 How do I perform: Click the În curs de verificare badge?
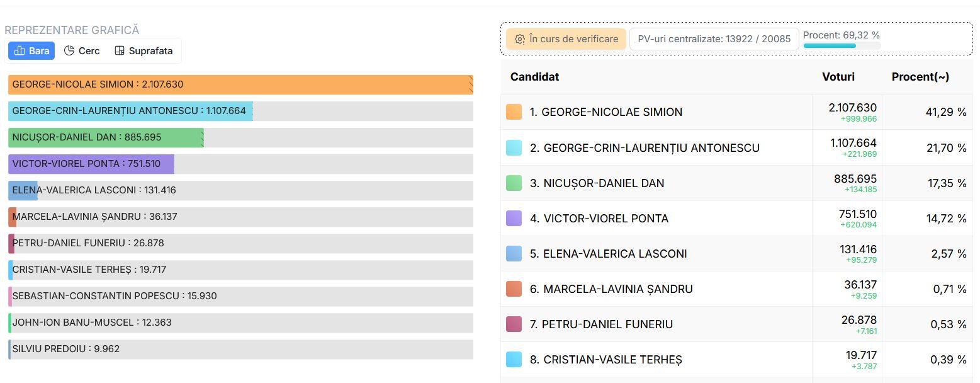(x=566, y=39)
